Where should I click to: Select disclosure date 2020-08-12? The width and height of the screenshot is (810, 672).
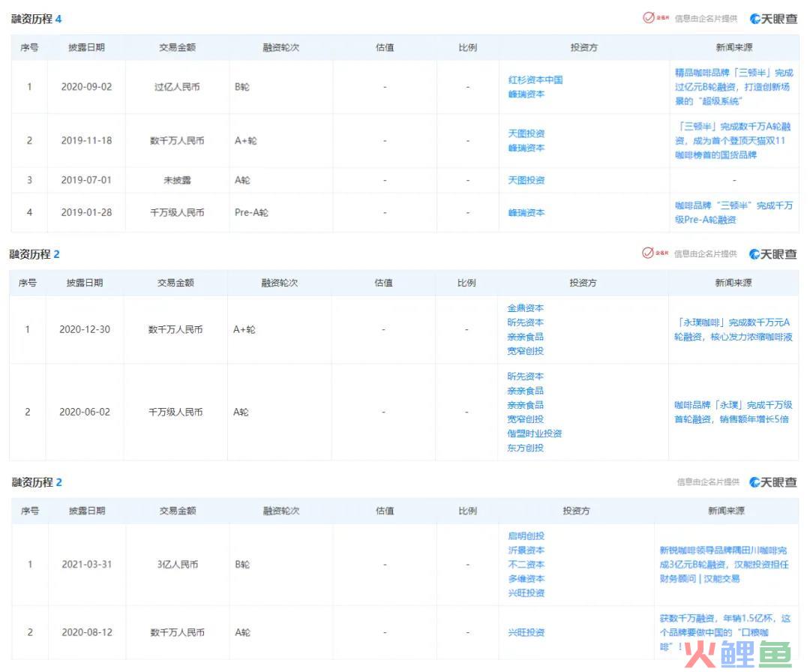click(87, 632)
